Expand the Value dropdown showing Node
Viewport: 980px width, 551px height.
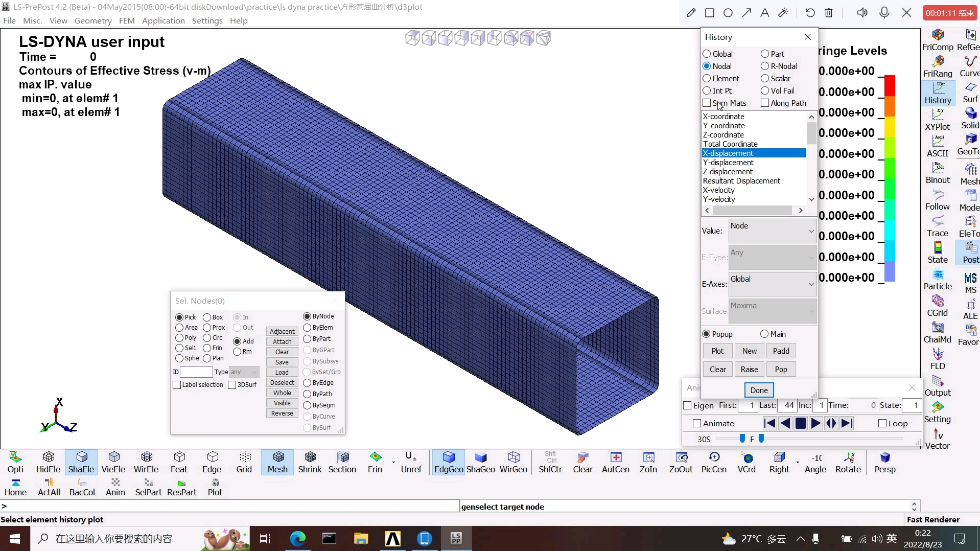click(x=772, y=231)
